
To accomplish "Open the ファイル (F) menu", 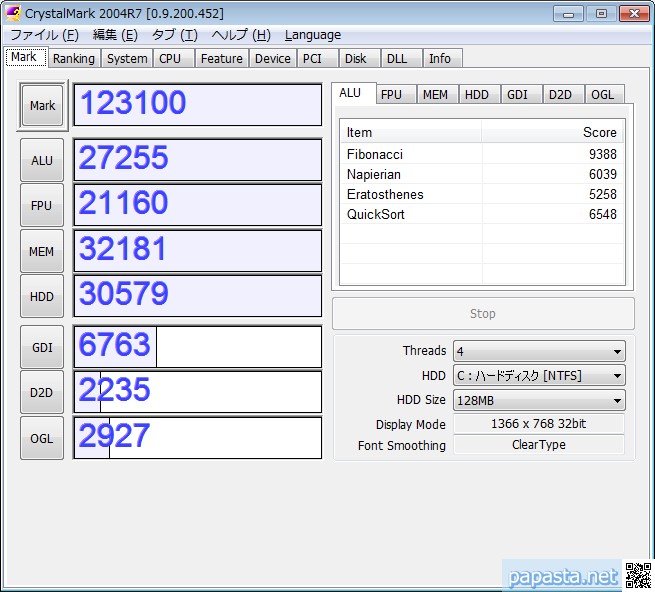I will pyautogui.click(x=46, y=35).
